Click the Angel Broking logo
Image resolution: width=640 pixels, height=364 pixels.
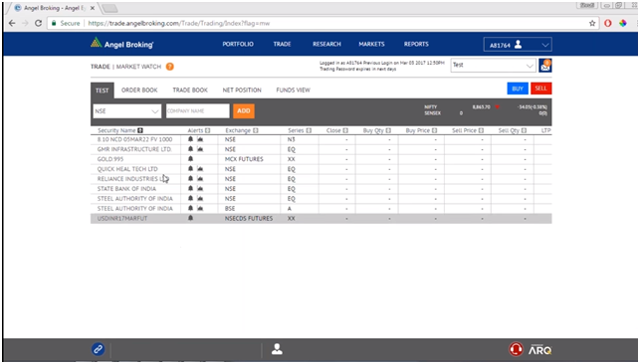122,44
